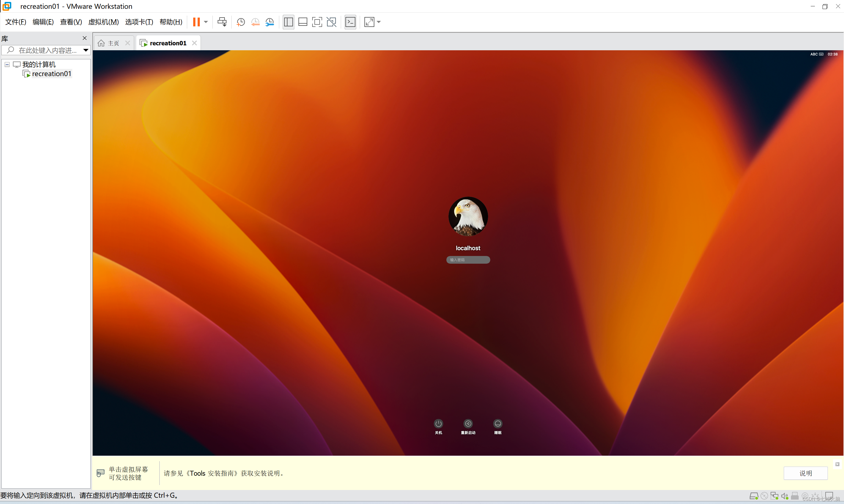
Task: Click the input-grab arrows status icon
Action: 815,496
